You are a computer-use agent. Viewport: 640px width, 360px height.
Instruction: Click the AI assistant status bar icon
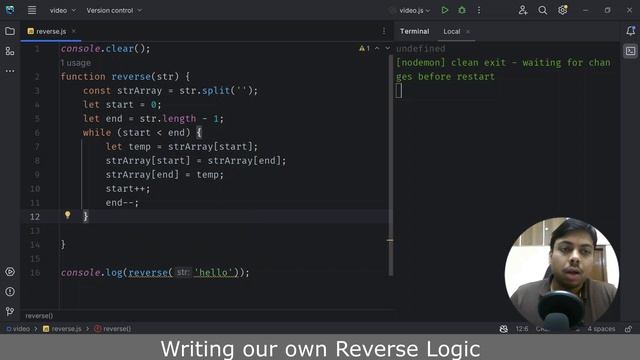[x=504, y=329]
